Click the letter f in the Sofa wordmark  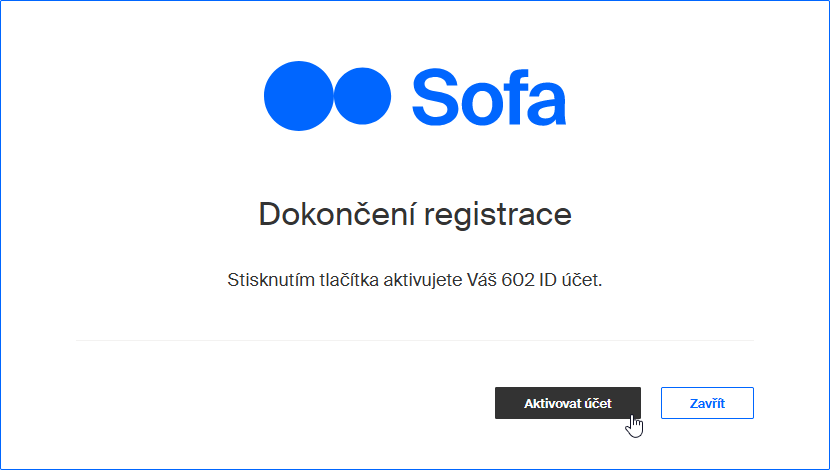tap(512, 97)
